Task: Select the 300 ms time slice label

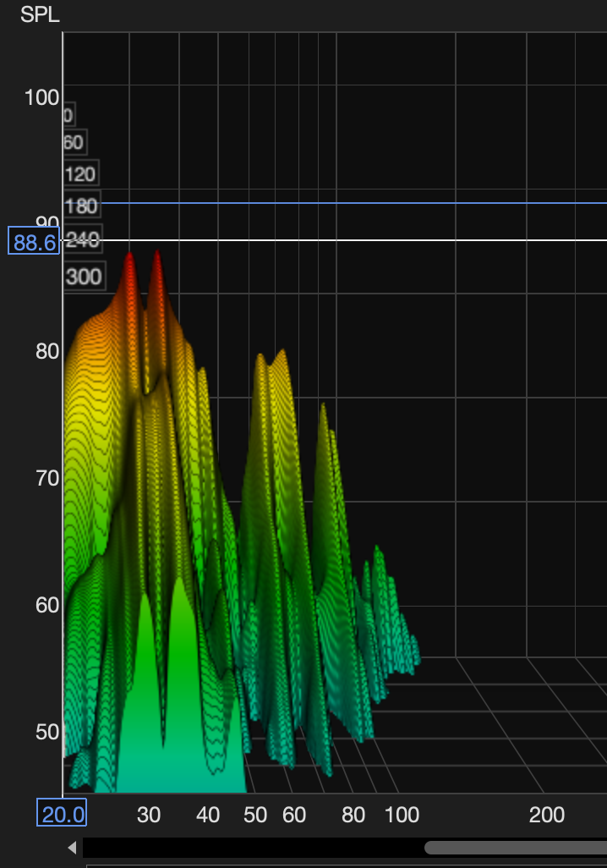Action: pyautogui.click(x=84, y=277)
